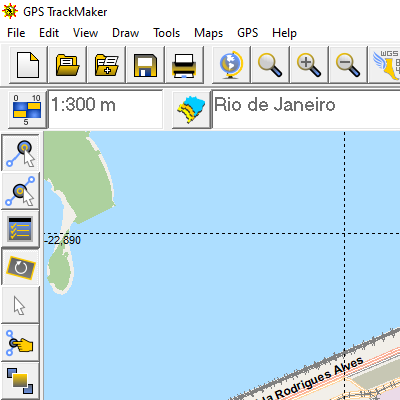Zoom out with minus magnifier
The height and width of the screenshot is (400, 400).
click(348, 65)
